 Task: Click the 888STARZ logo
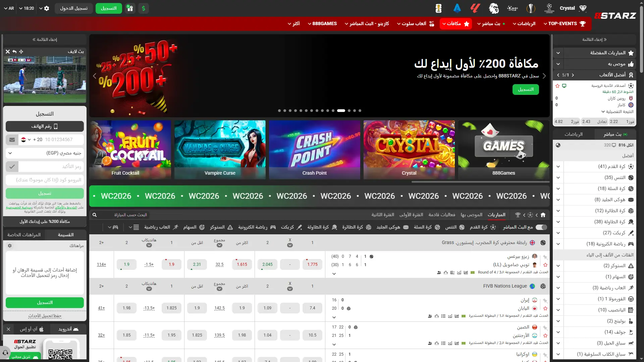click(615, 16)
